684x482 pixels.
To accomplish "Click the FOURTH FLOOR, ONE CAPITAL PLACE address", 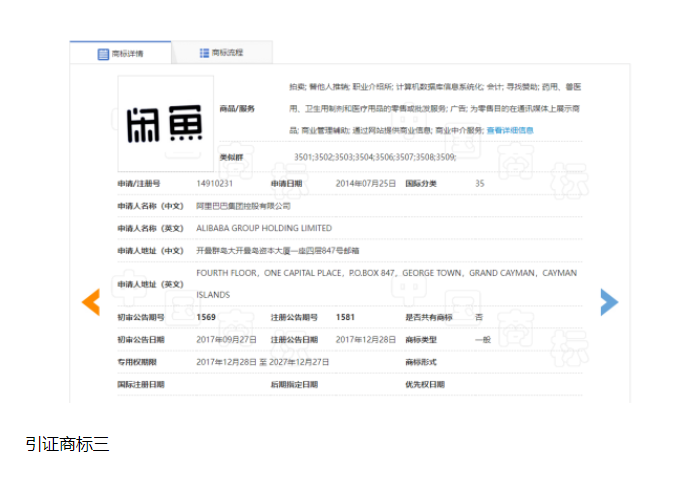I will tap(386, 284).
